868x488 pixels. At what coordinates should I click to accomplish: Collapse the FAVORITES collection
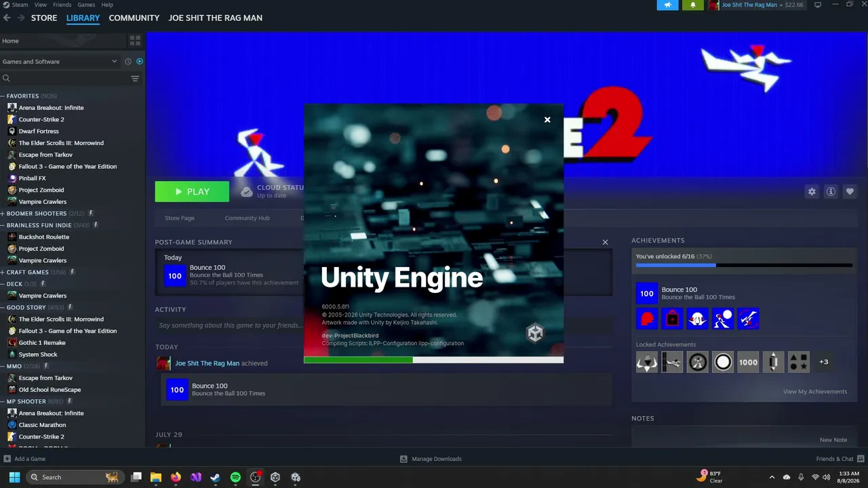click(x=3, y=96)
